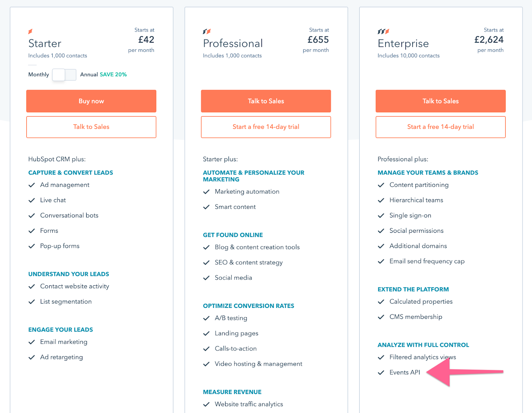This screenshot has width=532, height=413.
Task: Toggle the Monthly/Annual billing switch
Action: click(65, 75)
